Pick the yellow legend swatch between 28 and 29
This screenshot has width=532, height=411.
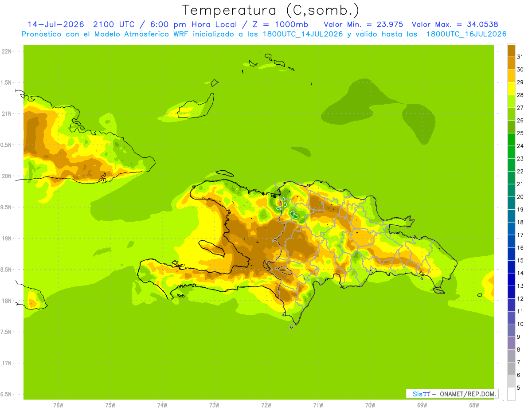(511, 88)
